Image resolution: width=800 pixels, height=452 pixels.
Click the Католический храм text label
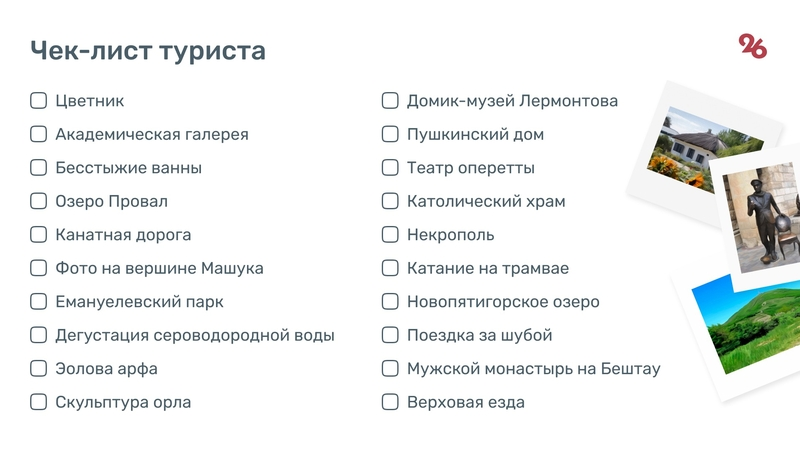point(486,201)
